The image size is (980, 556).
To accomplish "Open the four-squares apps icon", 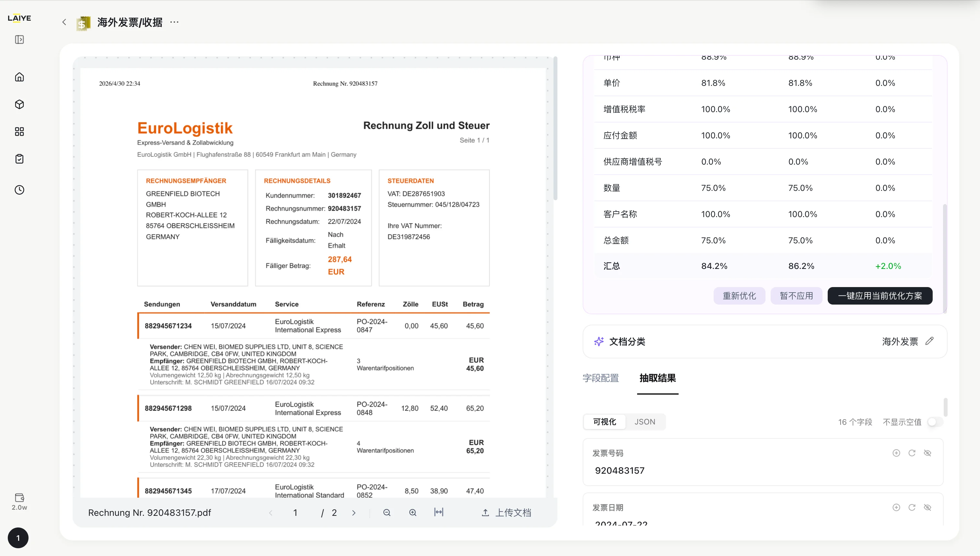I will [19, 132].
